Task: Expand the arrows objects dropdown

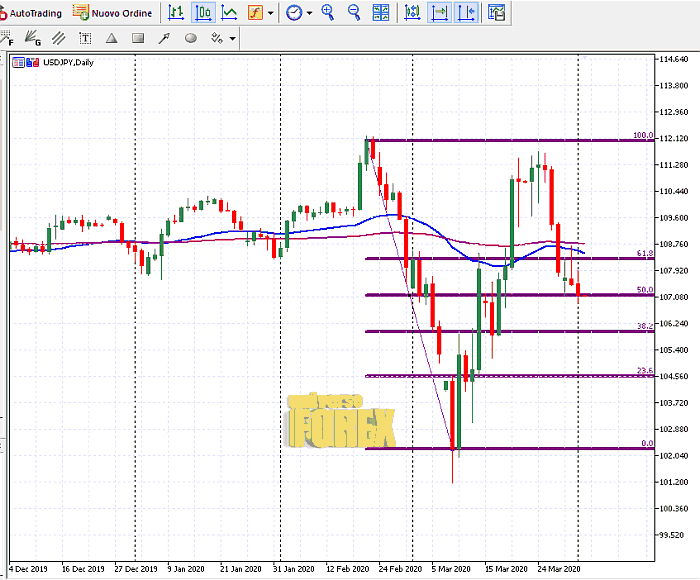Action: (233, 39)
